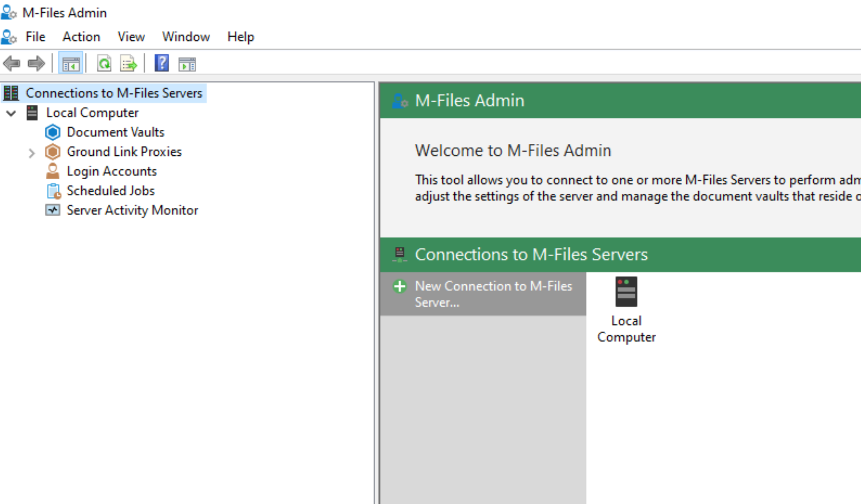Click the Ground Link Proxies icon

(53, 152)
